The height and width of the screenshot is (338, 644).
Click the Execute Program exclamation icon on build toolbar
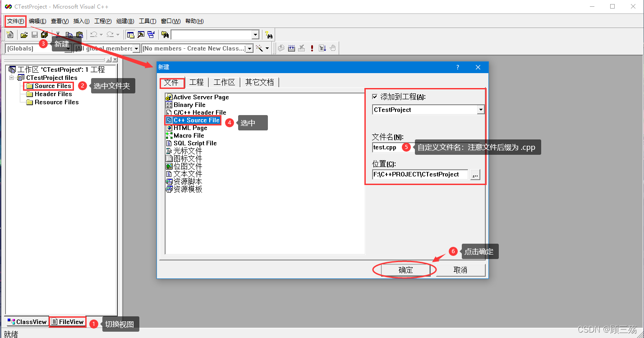(312, 48)
